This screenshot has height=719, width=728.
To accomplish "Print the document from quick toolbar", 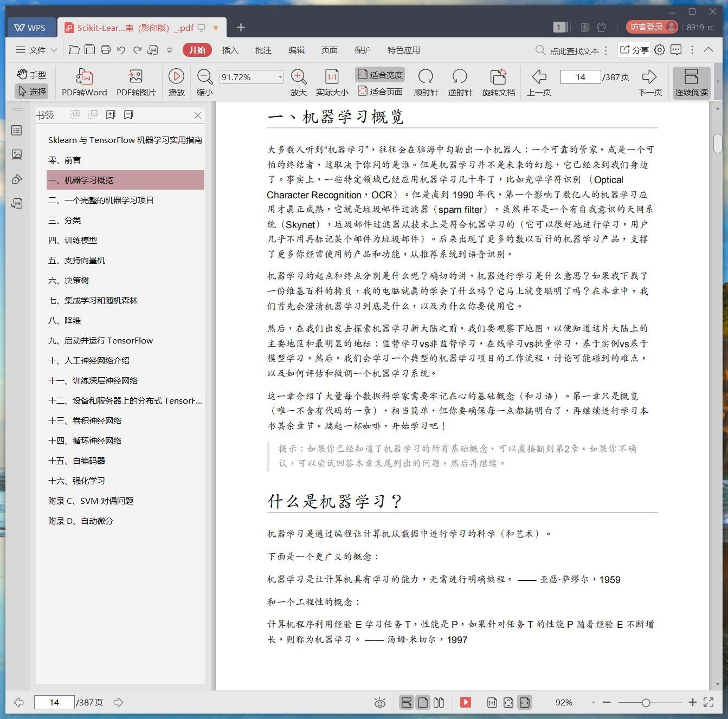I will (106, 50).
